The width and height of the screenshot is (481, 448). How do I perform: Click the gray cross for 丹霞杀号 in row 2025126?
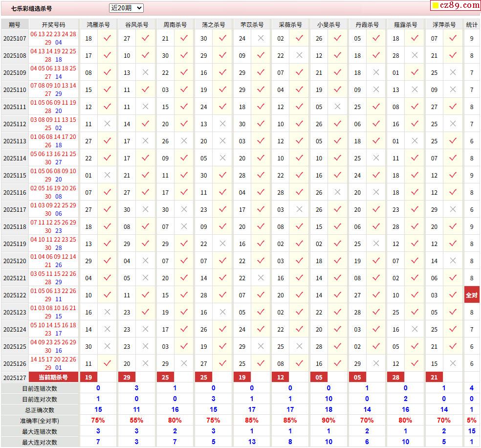(376, 363)
